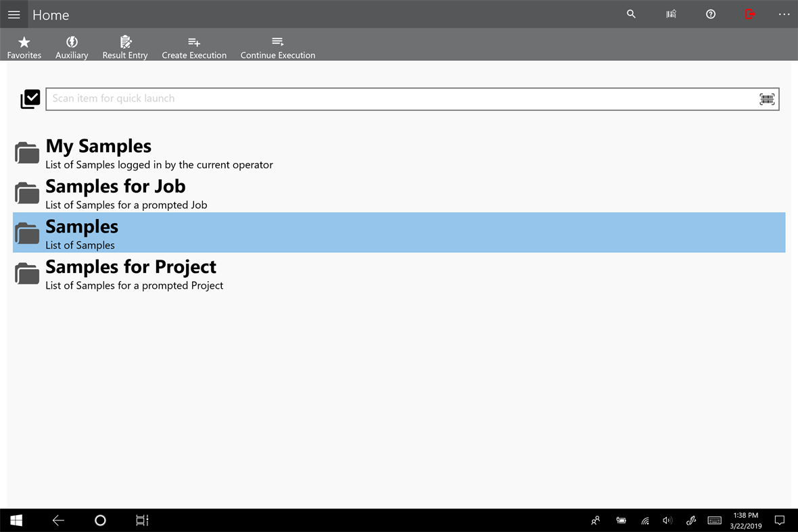The image size is (798, 532).
Task: Open Favorites from the toolbar
Action: (24, 45)
